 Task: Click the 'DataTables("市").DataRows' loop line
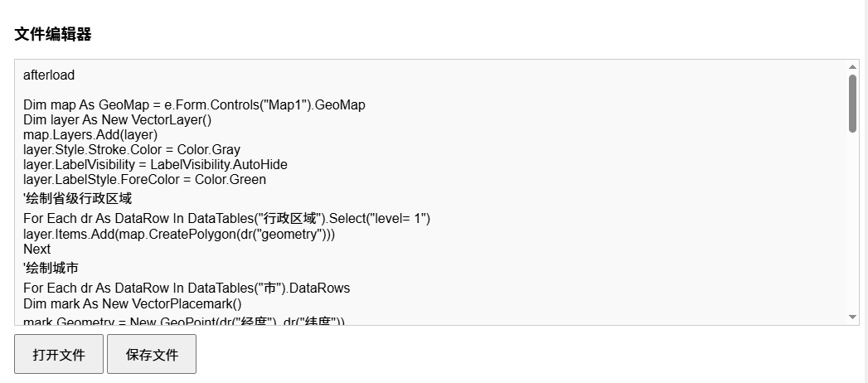(187, 288)
